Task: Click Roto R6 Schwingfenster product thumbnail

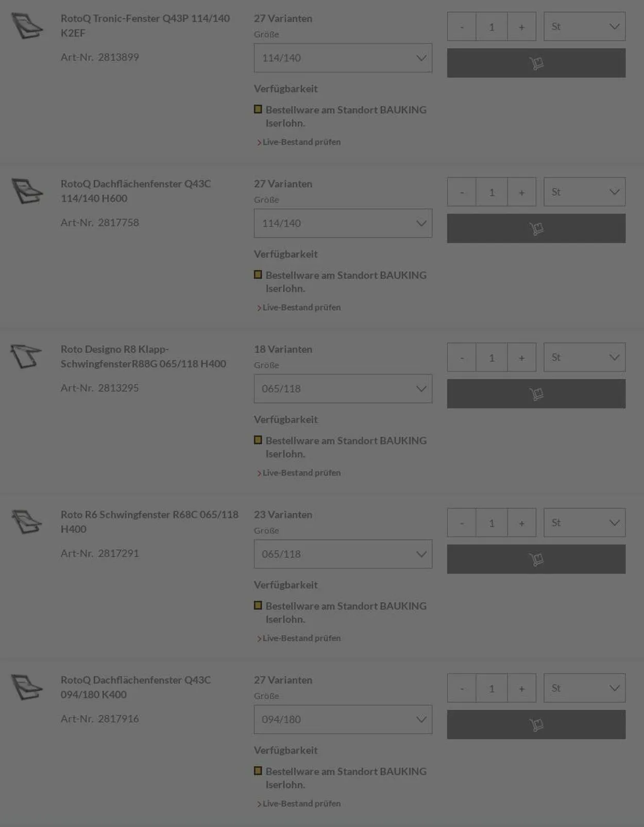Action: click(x=27, y=521)
